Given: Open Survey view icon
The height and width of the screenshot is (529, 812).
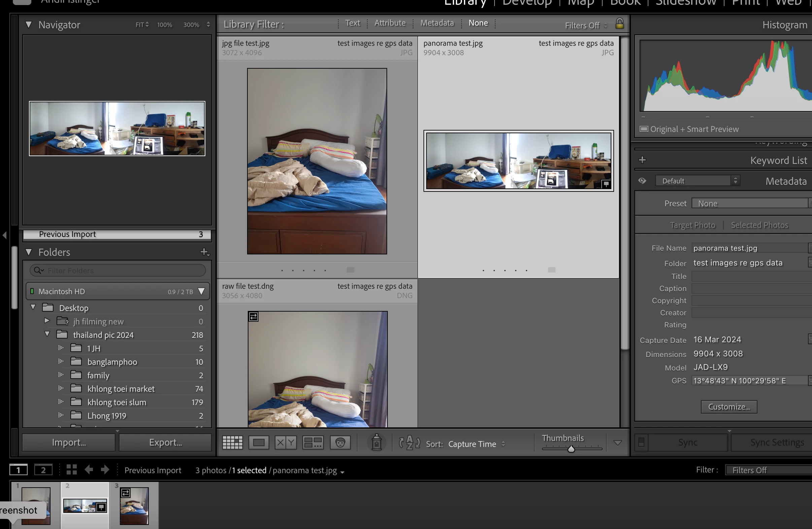Looking at the screenshot, I should (x=313, y=443).
